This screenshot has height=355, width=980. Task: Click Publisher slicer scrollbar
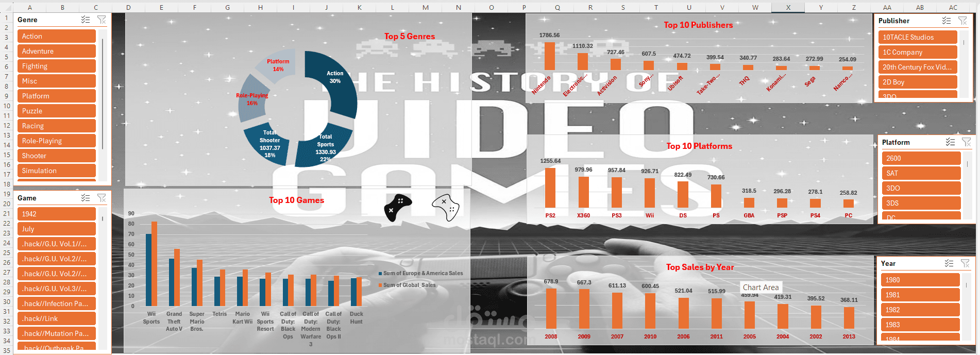964,42
